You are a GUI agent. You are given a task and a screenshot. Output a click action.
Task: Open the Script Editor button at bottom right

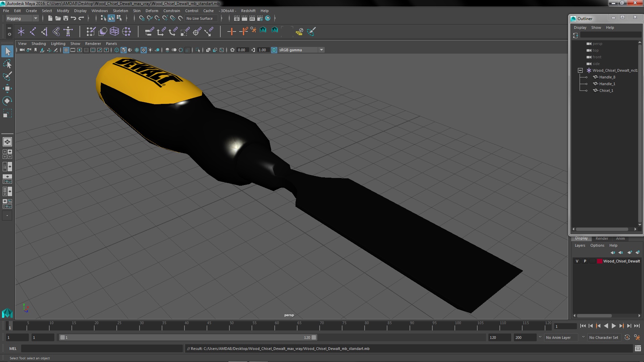click(638, 349)
